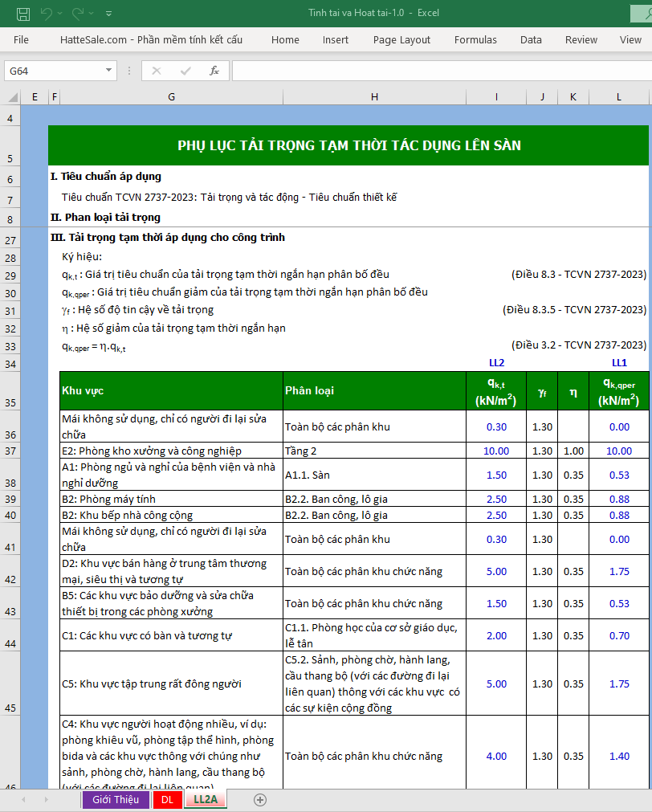Click the cell 'E2: Phòng kho xưởng và công nghiệp'
The width and height of the screenshot is (652, 812).
[x=171, y=451]
